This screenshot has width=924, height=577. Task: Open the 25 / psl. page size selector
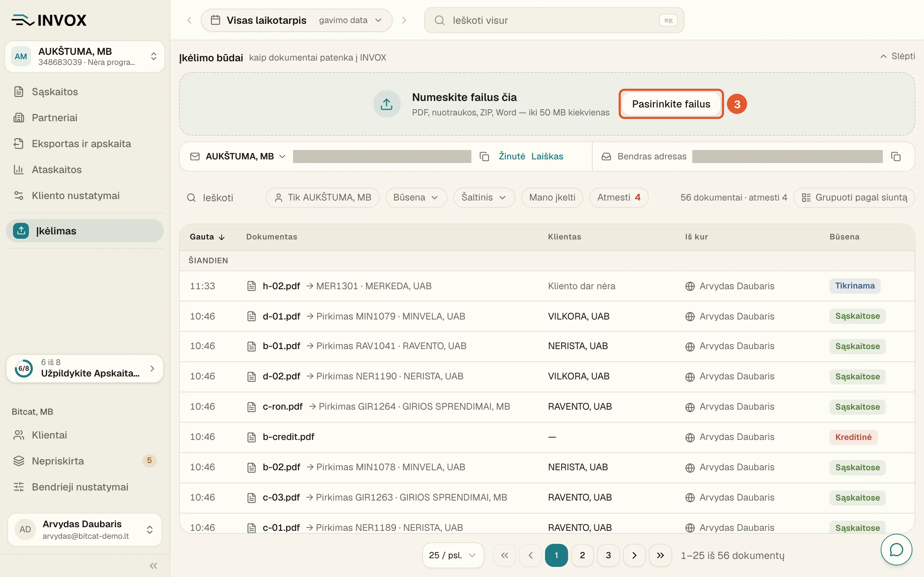[453, 555]
